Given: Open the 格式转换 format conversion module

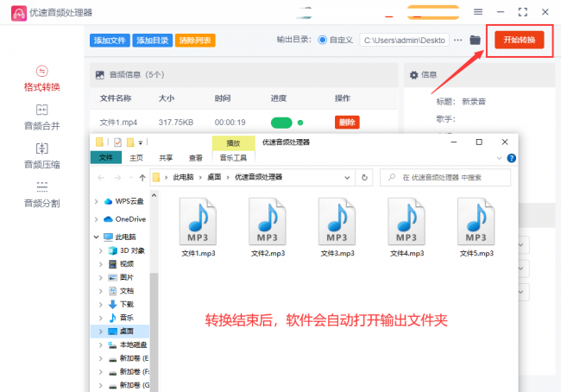Looking at the screenshot, I should [x=42, y=79].
